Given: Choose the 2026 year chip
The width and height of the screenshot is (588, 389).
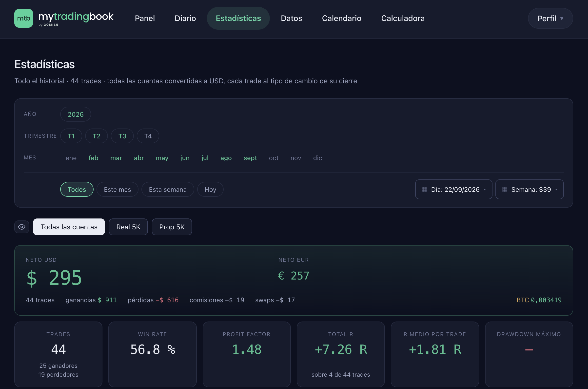Looking at the screenshot, I should click(76, 114).
